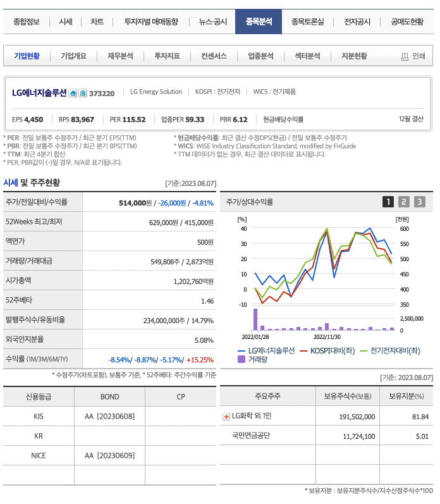
Task: Select the 투자자별 매매동향 tab
Action: click(x=151, y=22)
